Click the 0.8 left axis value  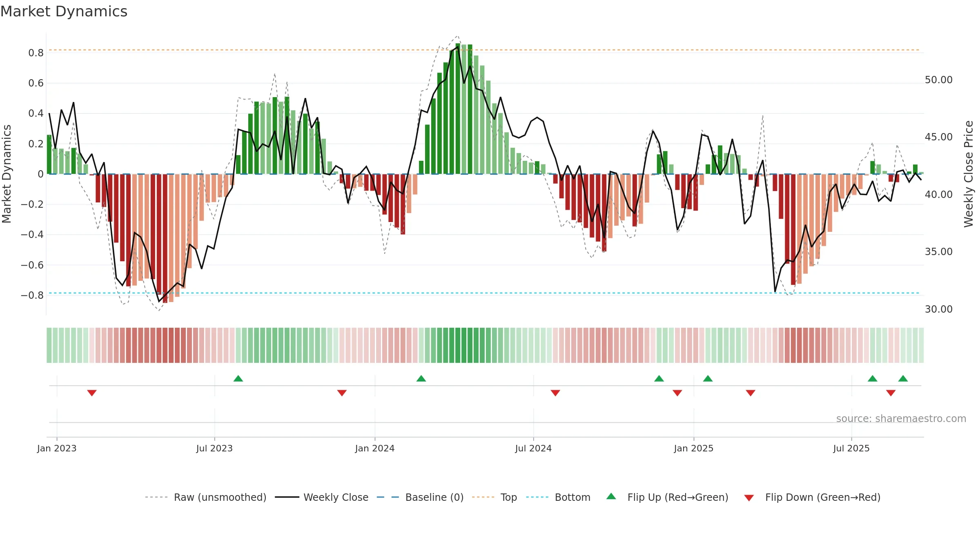pyautogui.click(x=36, y=53)
